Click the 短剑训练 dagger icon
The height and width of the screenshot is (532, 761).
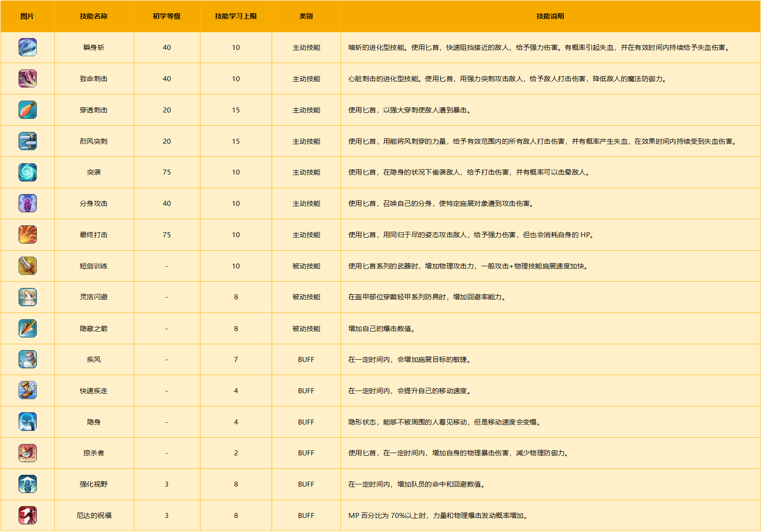(28, 266)
